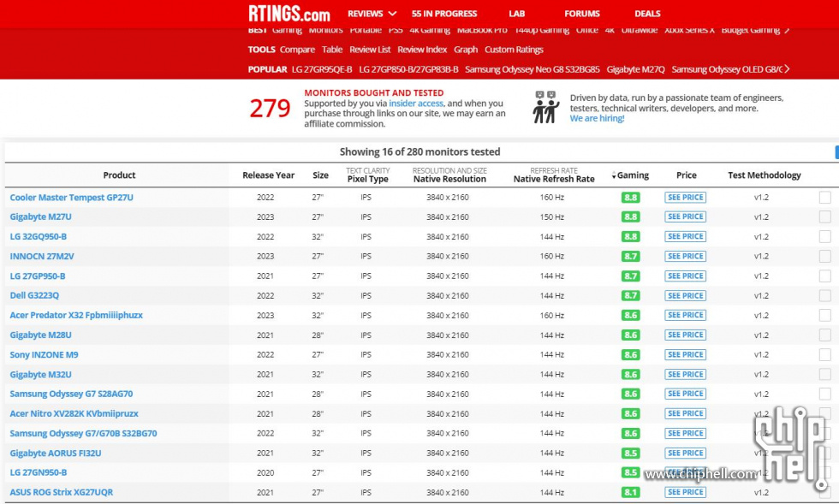Open Sony INZONE M9 review
Screen dimensions: 839x504
(x=44, y=355)
